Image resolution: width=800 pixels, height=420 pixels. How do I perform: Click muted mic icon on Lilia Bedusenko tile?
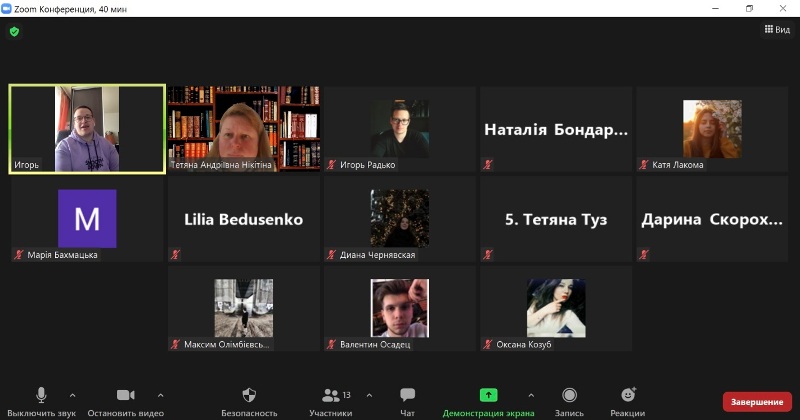176,255
